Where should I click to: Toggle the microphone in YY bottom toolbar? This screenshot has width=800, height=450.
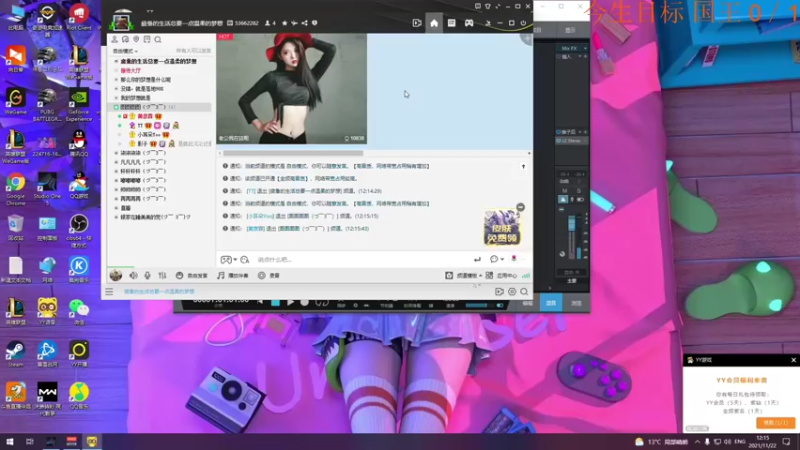pos(147,276)
